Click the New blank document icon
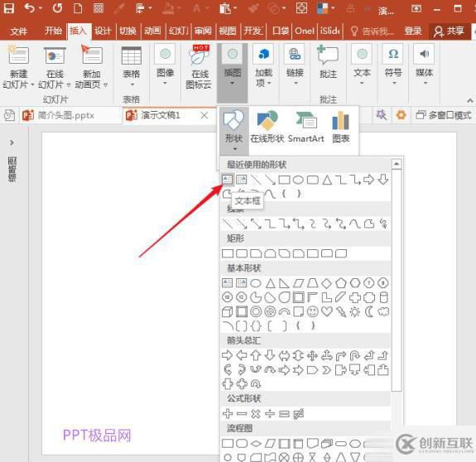Viewport: 476px width, 462px height. click(x=78, y=8)
